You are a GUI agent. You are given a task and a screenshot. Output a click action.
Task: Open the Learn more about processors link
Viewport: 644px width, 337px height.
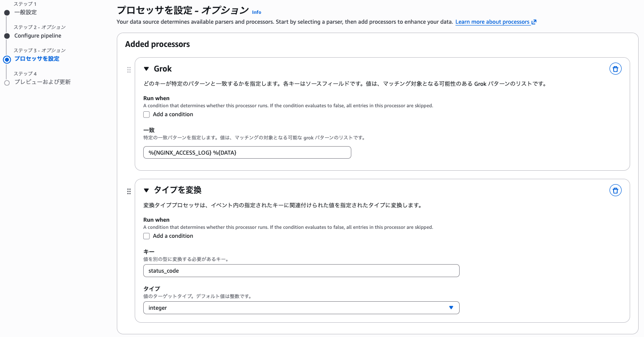[492, 21]
